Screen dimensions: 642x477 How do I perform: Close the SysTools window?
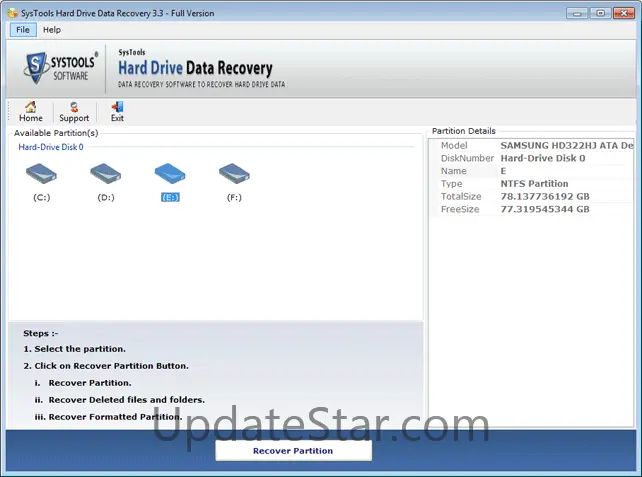(x=624, y=13)
